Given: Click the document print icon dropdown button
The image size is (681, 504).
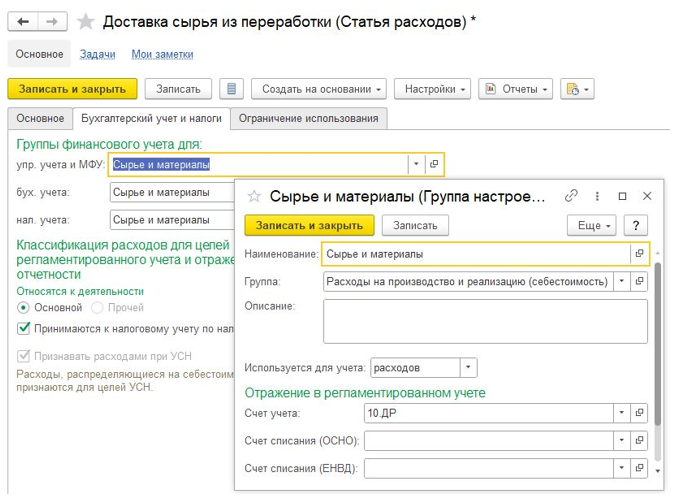Looking at the screenshot, I should pos(577,89).
